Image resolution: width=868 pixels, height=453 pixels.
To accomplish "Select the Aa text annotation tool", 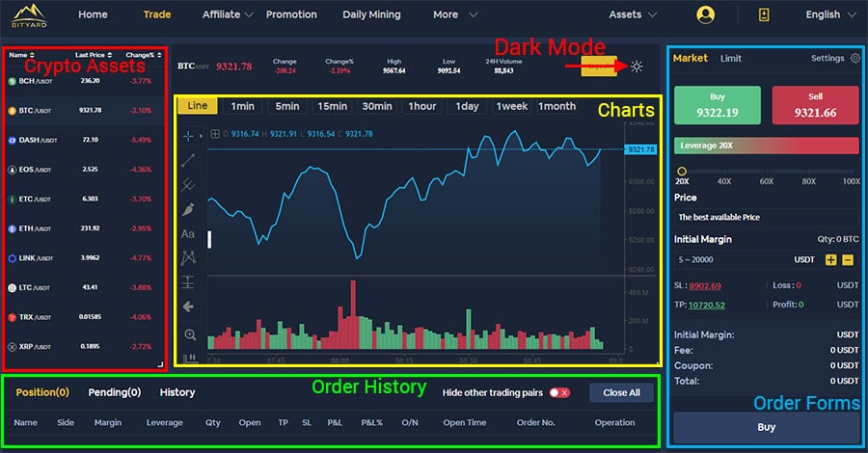I will click(188, 233).
